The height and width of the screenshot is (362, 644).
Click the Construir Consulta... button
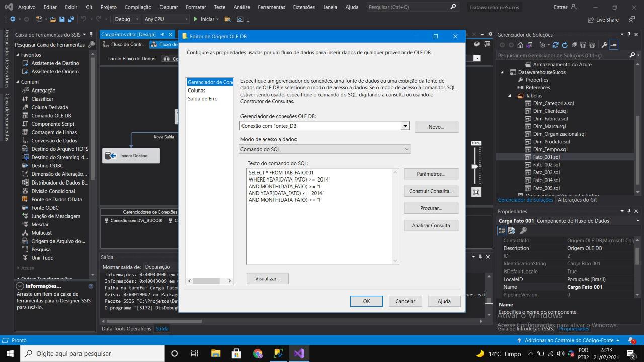[431, 191]
